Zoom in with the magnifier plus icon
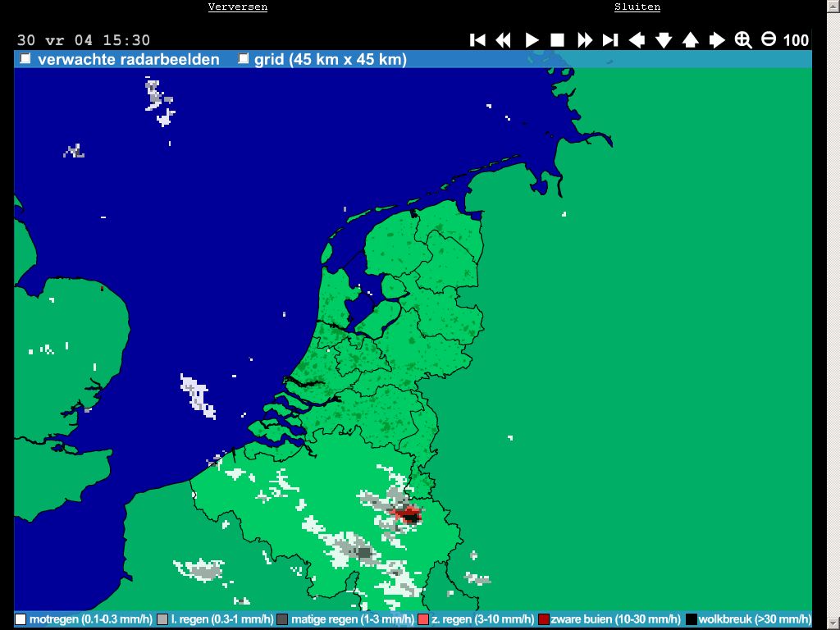Viewport: 840px width, 630px height. click(x=743, y=39)
